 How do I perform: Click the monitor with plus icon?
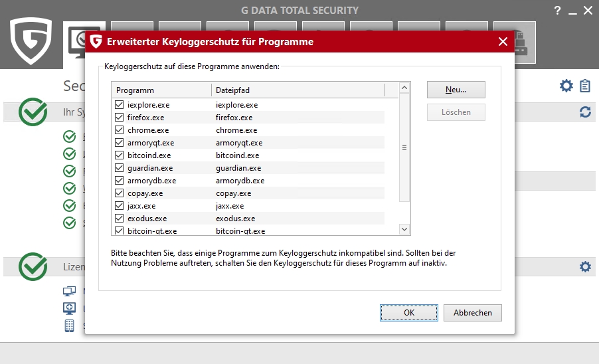point(69,308)
